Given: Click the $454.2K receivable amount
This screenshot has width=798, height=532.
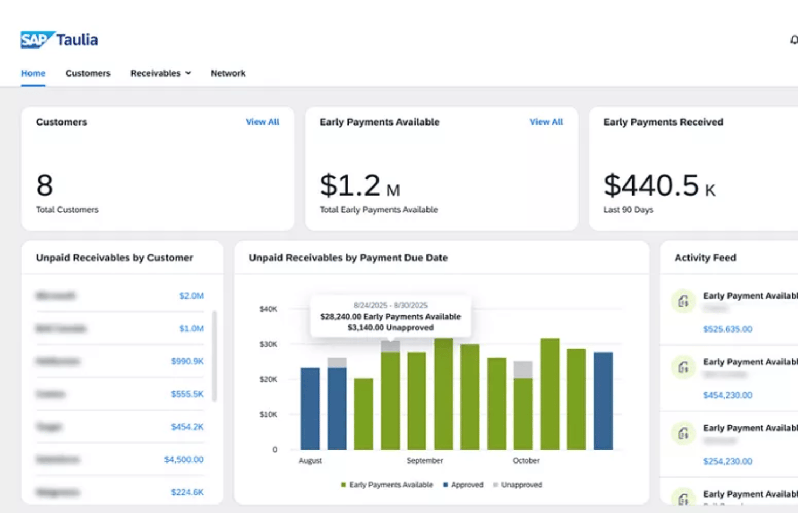Looking at the screenshot, I should coord(187,427).
